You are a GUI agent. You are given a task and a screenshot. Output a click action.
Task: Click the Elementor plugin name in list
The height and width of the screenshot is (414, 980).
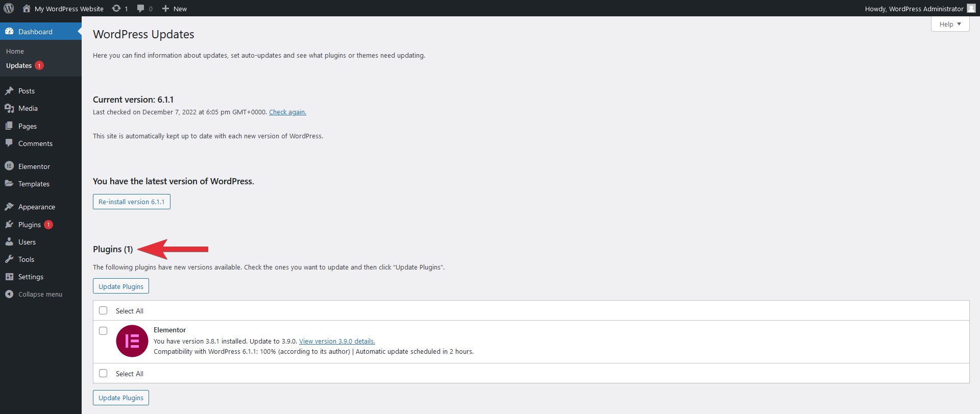169,330
